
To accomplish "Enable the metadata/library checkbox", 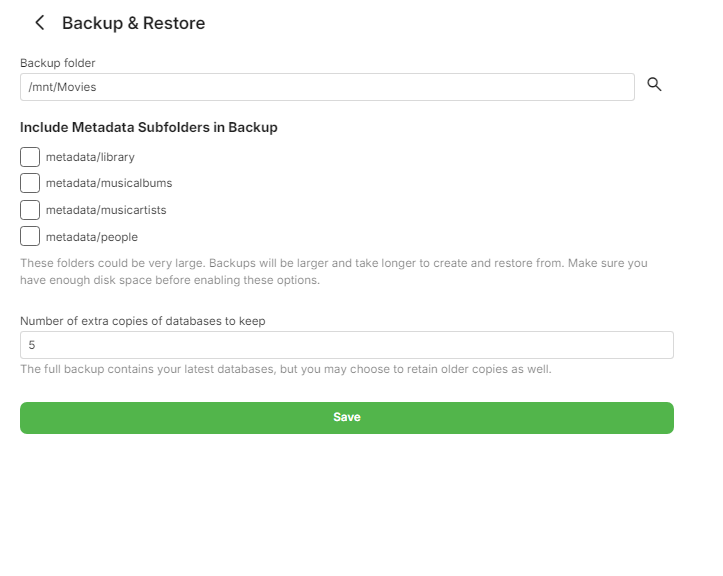I will tap(30, 157).
